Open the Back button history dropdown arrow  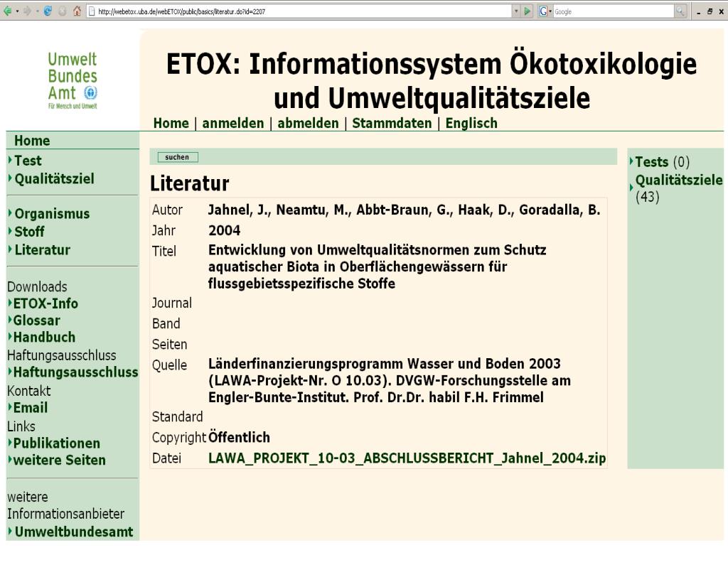17,11
